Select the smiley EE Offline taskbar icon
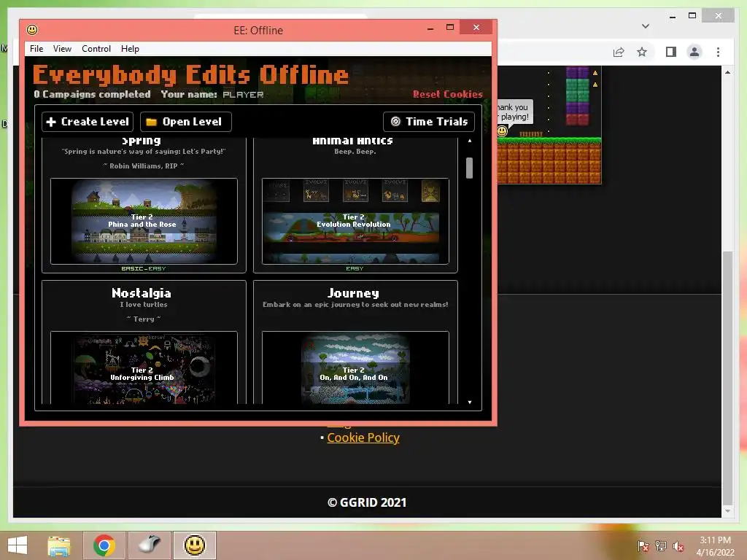This screenshot has height=560, width=747. 194,545
